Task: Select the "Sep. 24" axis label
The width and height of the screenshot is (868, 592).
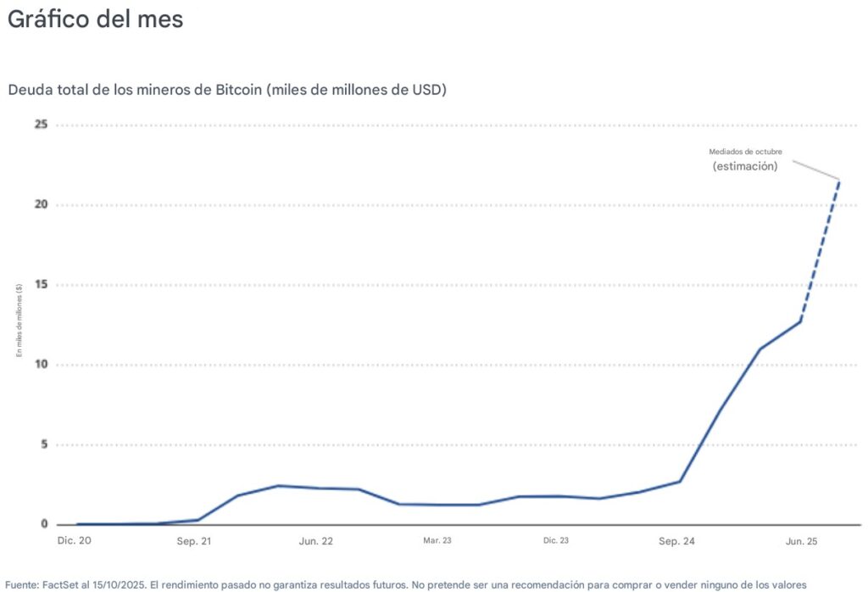Action: (x=678, y=539)
